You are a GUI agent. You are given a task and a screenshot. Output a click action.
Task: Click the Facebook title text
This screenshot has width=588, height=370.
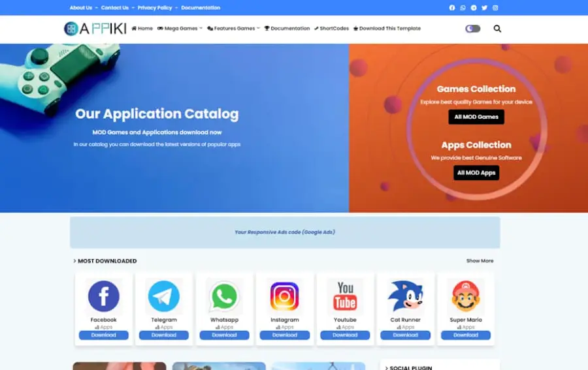[103, 320]
